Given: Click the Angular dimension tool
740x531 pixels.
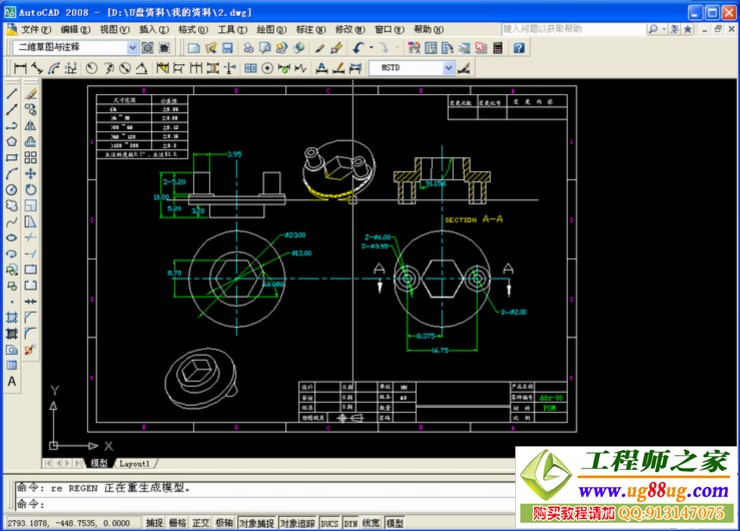Looking at the screenshot, I should [x=142, y=68].
